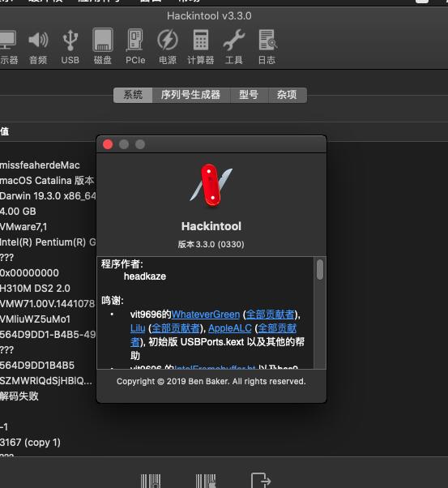Open the USB toolbar section
This screenshot has width=448, height=488.
point(70,47)
